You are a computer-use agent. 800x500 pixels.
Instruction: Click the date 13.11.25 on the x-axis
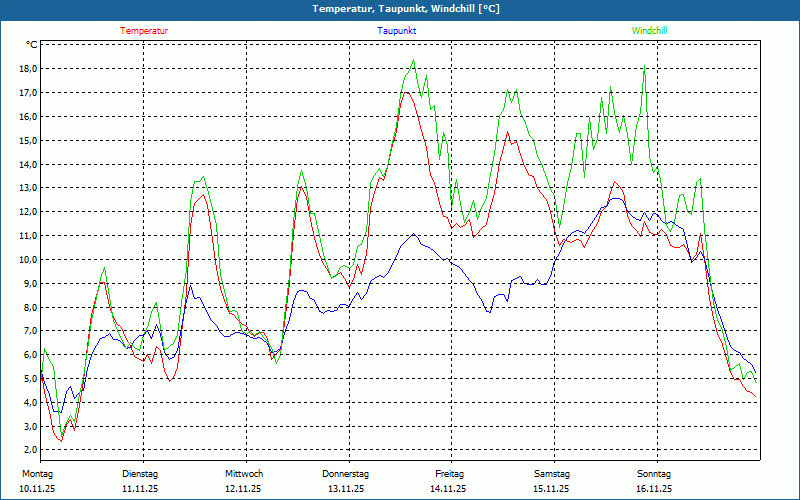pyautogui.click(x=346, y=489)
